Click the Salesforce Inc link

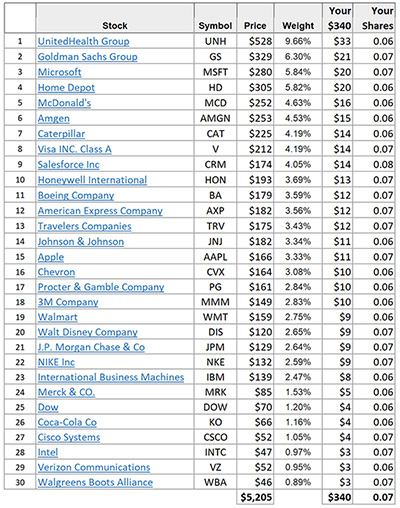pyautogui.click(x=68, y=164)
